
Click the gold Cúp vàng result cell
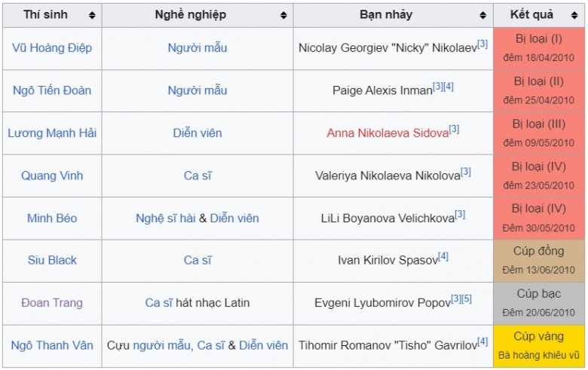[539, 345]
